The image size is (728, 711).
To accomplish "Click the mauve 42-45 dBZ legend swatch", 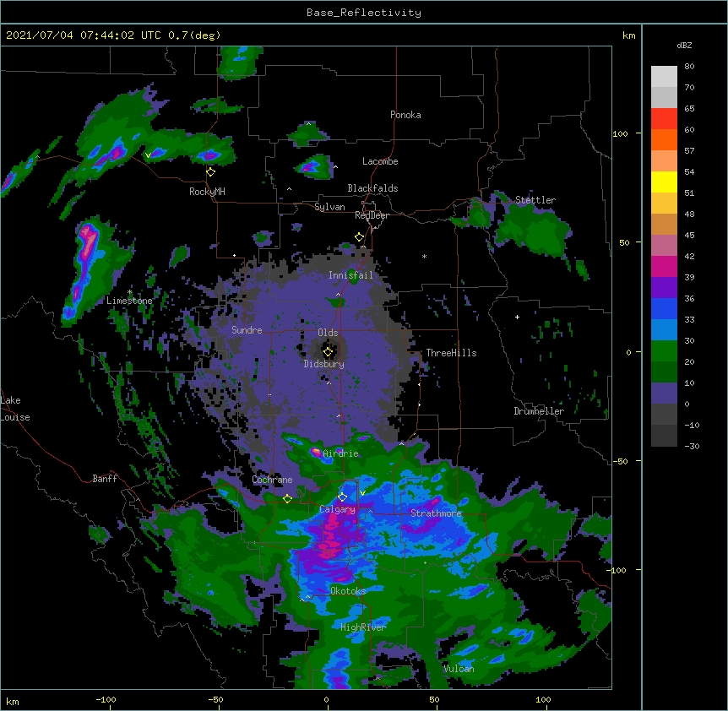I will 664,246.
